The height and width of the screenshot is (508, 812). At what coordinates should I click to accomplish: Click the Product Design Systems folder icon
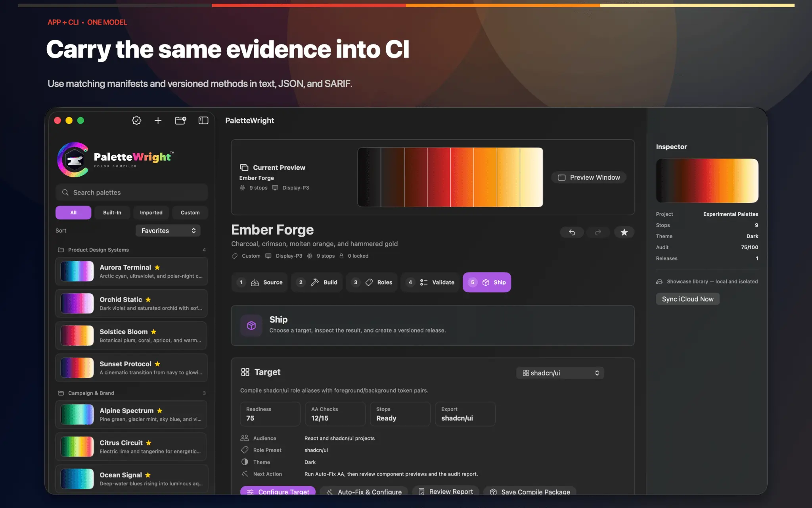tap(61, 250)
